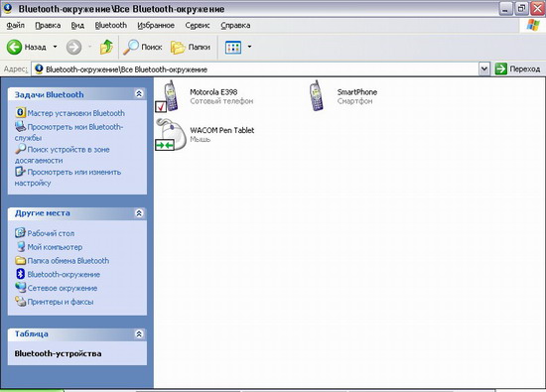Toggle the Folders pane button
Screen dimensions: 546x392
(x=191, y=47)
